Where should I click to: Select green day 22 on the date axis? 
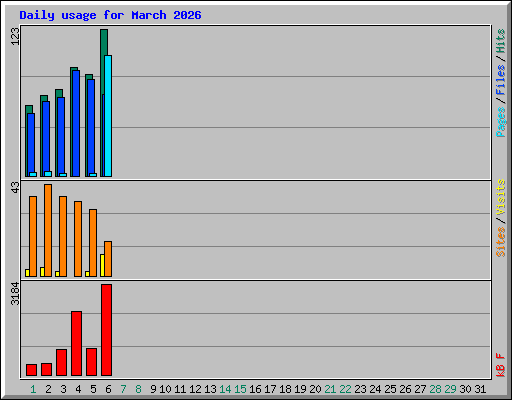(345, 389)
